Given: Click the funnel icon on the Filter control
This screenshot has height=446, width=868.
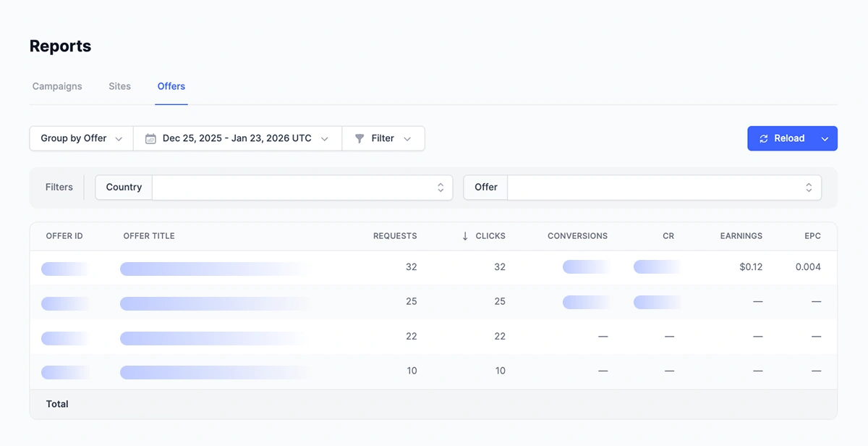Looking at the screenshot, I should coord(359,138).
